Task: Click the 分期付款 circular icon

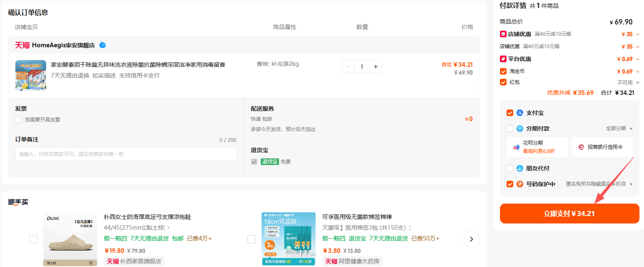Action: coord(520,129)
